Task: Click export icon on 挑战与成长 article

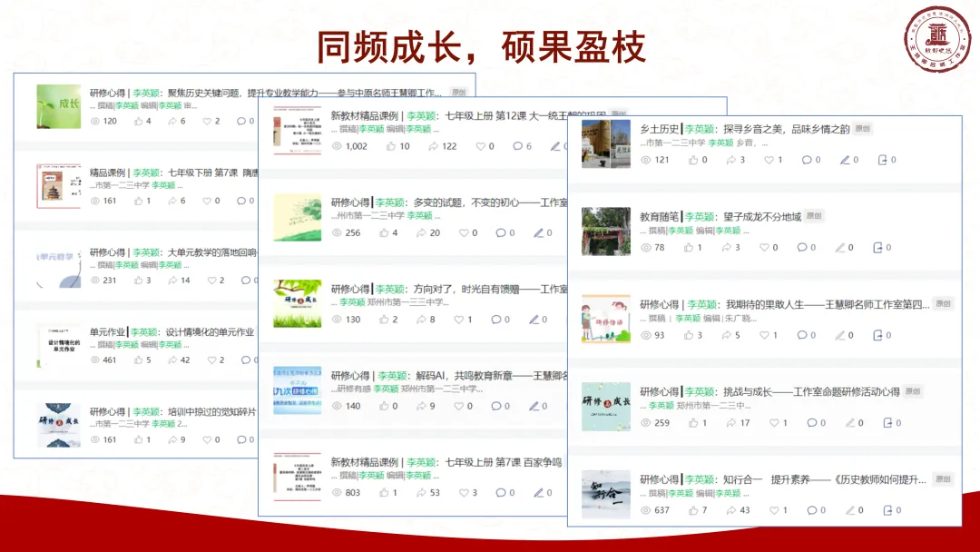Action: pyautogui.click(x=887, y=422)
